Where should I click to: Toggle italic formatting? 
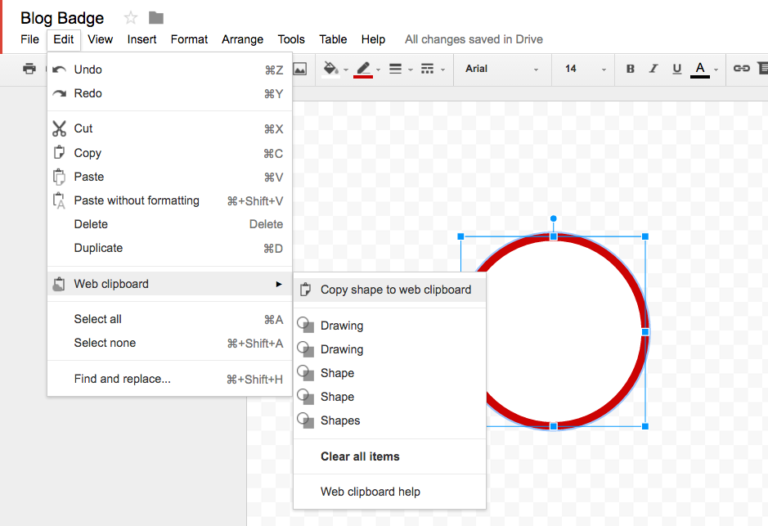[653, 69]
